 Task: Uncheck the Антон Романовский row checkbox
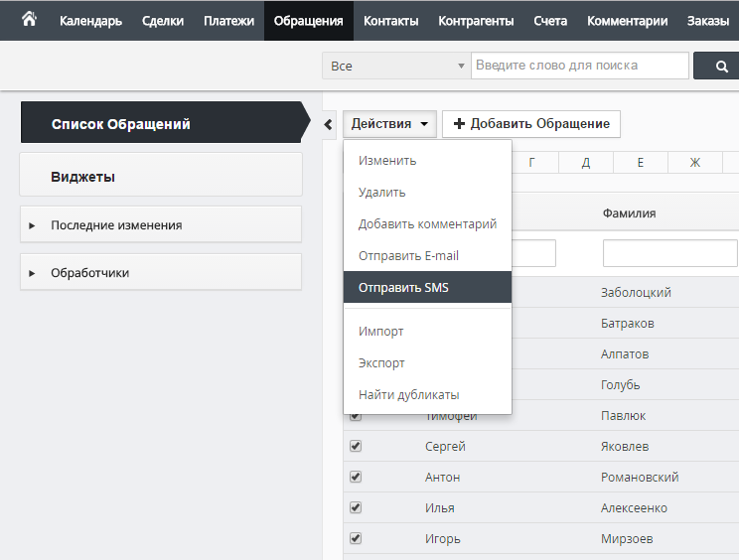point(356,477)
